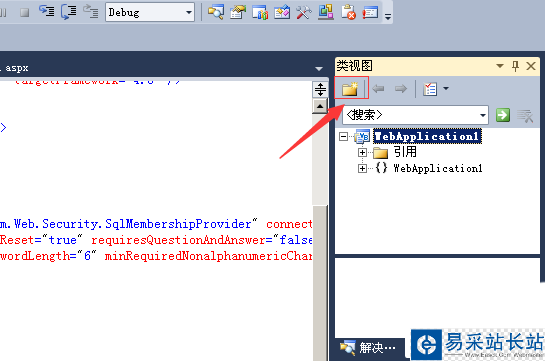Open the search box dropdown arrow
Image resolution: width=545 pixels, height=361 pixels.
click(483, 115)
